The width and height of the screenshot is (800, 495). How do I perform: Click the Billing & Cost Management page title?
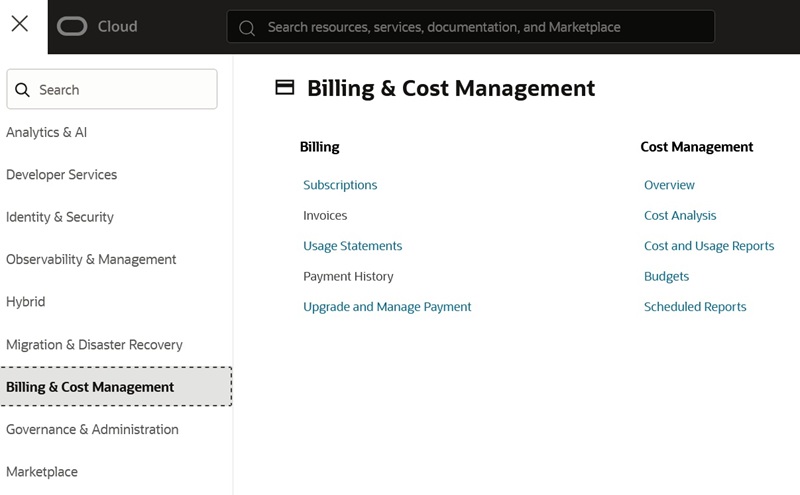click(451, 88)
